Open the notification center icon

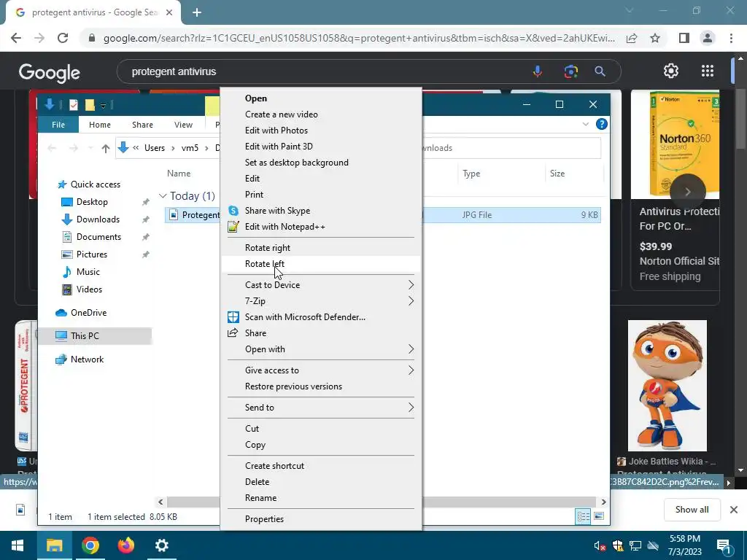[724, 547]
